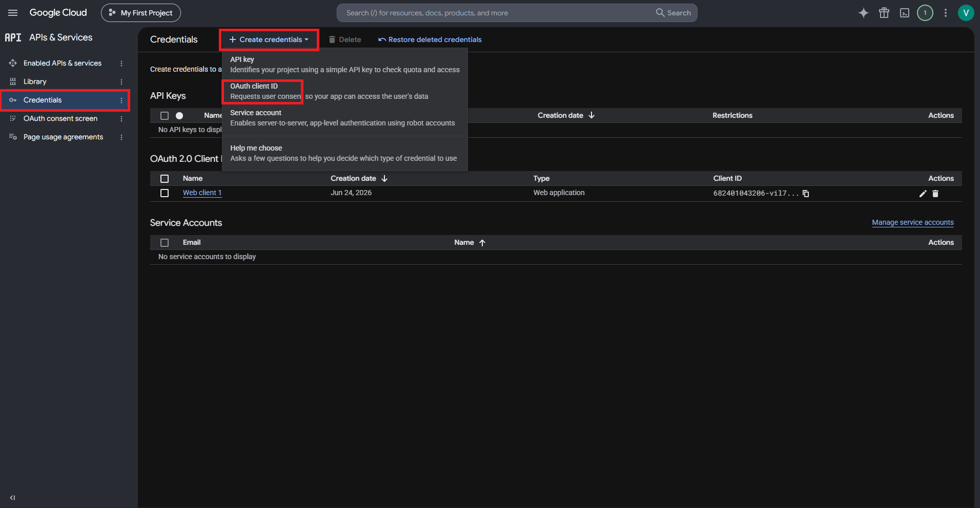Click the Page usage agreements sidebar icon
The height and width of the screenshot is (508, 980).
[x=13, y=137]
